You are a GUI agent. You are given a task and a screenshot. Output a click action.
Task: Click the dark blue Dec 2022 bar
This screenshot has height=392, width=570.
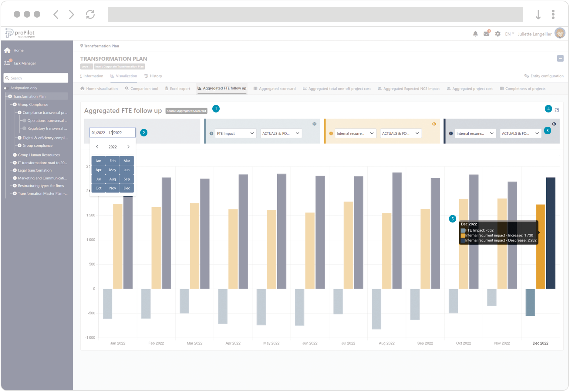[x=551, y=233]
